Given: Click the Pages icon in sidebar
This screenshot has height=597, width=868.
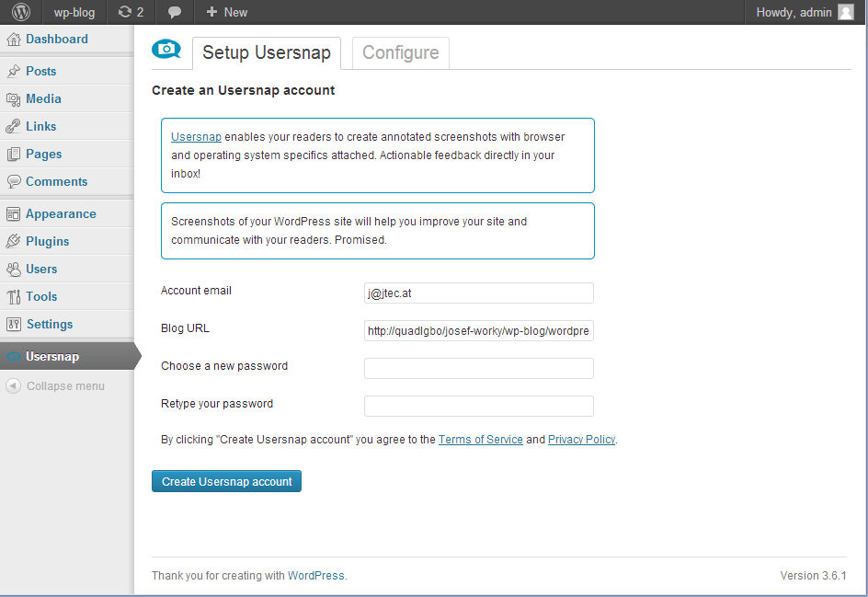Looking at the screenshot, I should pos(13,155).
